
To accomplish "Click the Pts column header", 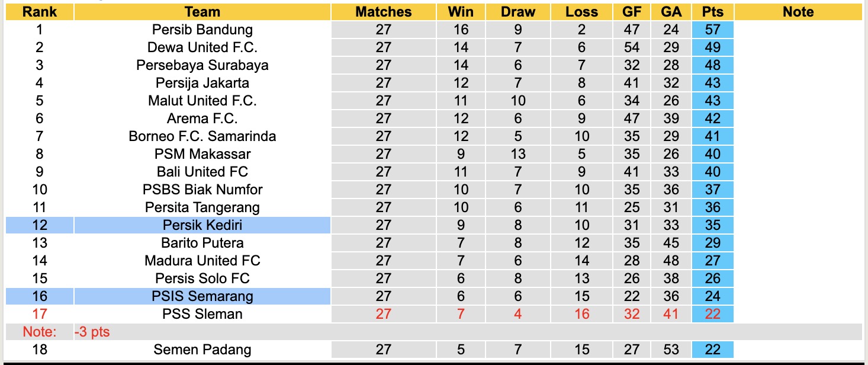I will point(712,12).
